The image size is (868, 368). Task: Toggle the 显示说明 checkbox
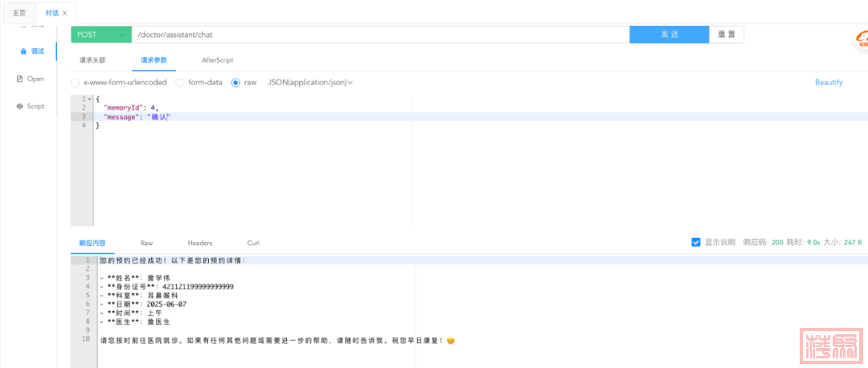696,242
